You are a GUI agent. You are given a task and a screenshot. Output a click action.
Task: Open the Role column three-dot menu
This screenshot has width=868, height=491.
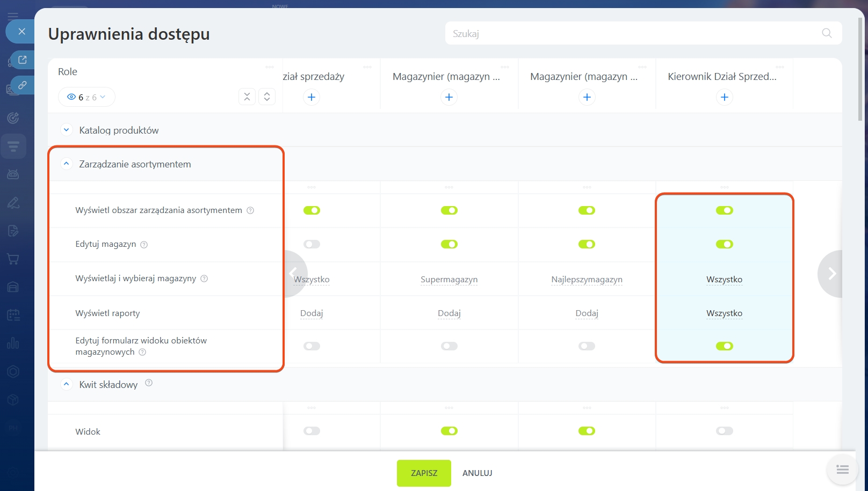click(x=270, y=67)
